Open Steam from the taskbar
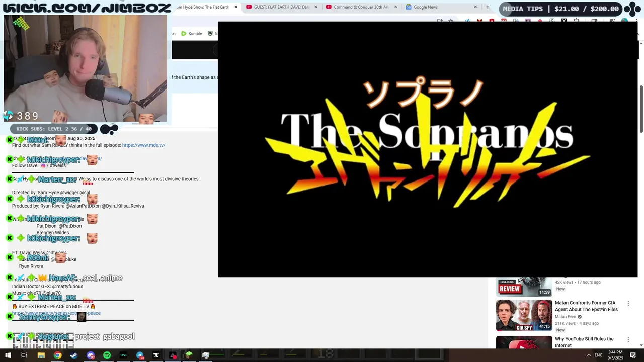Image resolution: width=644 pixels, height=362 pixels. click(74, 355)
